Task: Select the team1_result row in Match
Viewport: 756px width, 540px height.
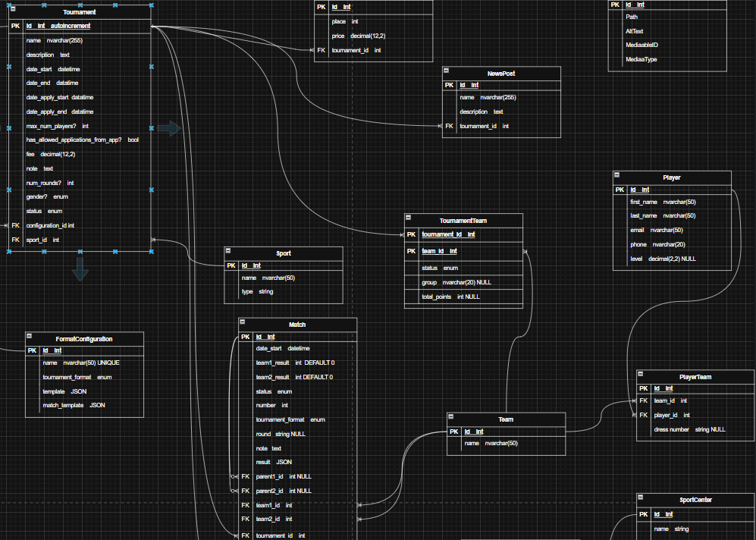Action: click(x=294, y=363)
